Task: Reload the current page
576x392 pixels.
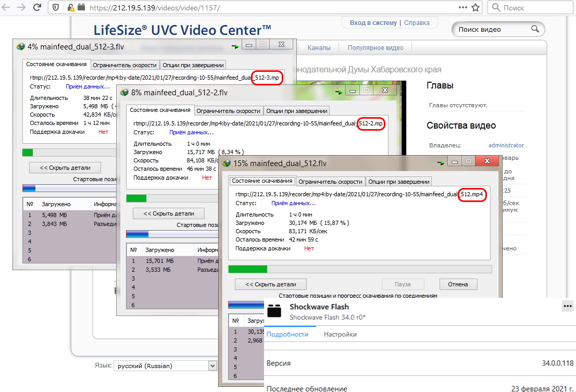Action: [37, 7]
